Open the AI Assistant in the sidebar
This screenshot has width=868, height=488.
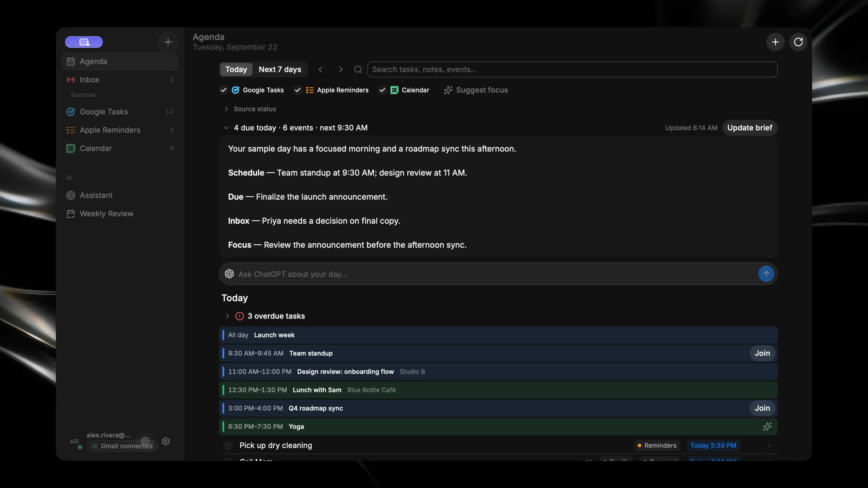[120, 195]
